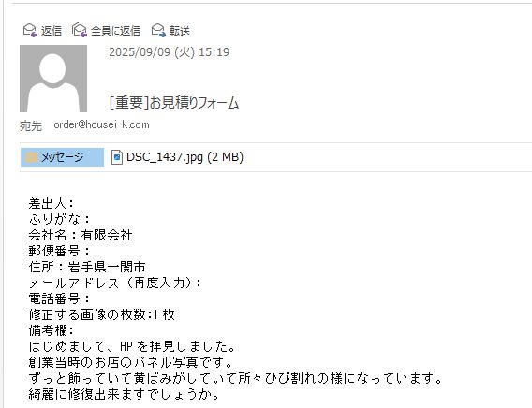This screenshot has height=408, width=532.
Task: Open the sender's gray avatar picture
Action: coord(53,79)
